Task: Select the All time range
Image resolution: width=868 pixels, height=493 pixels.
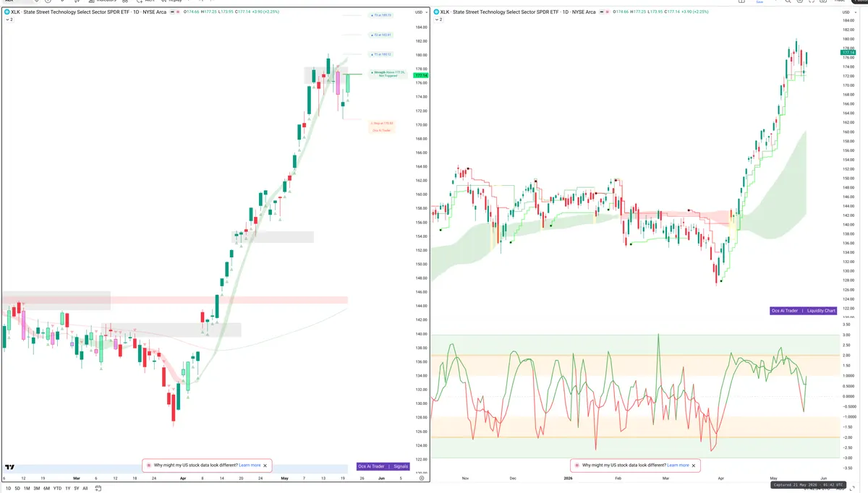Action: coord(85,489)
